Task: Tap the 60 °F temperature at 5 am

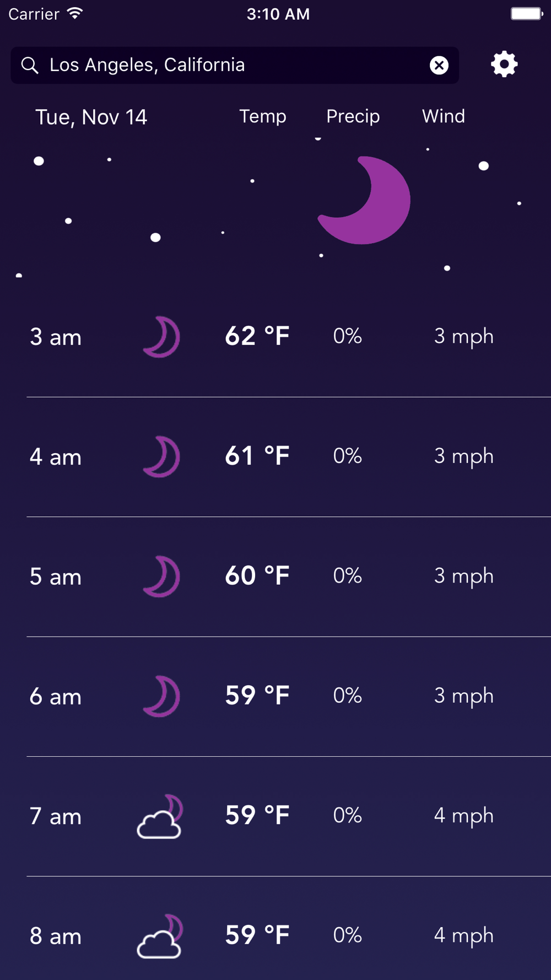Action: 257,576
